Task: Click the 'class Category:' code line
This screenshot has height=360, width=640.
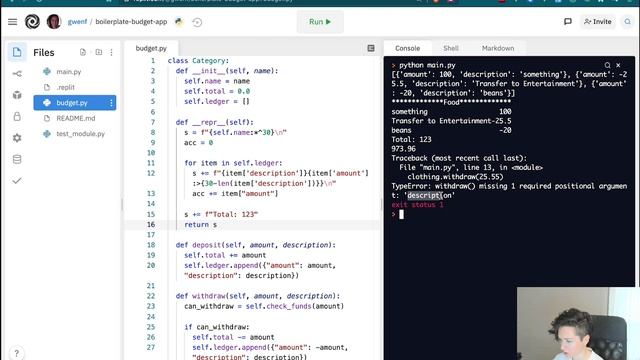Action: (x=198, y=60)
